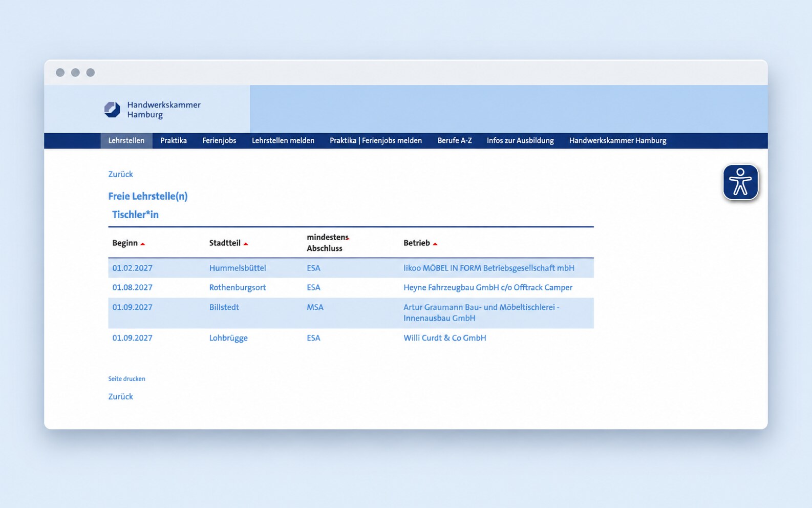Open Praktika | Ferienjobs melden
Image resolution: width=812 pixels, height=508 pixels.
tap(376, 140)
